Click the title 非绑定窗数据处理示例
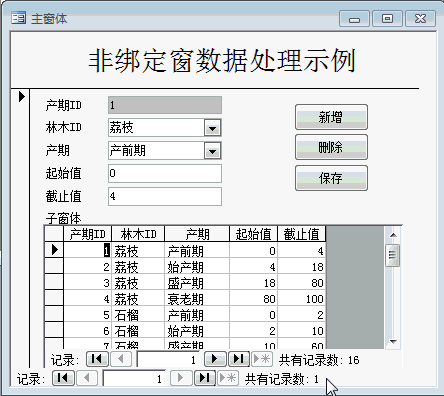Viewport: 444px width, 396px height. pyautogui.click(x=222, y=61)
